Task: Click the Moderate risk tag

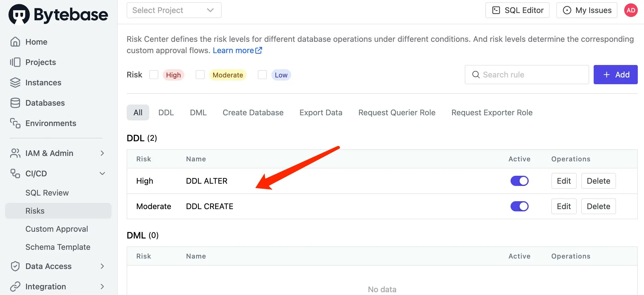Action: (228, 75)
